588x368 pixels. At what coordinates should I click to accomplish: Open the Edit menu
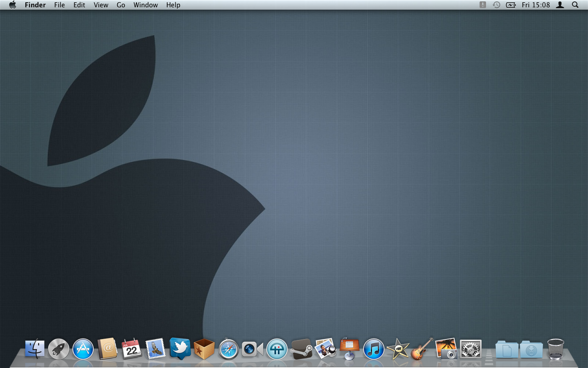point(79,5)
